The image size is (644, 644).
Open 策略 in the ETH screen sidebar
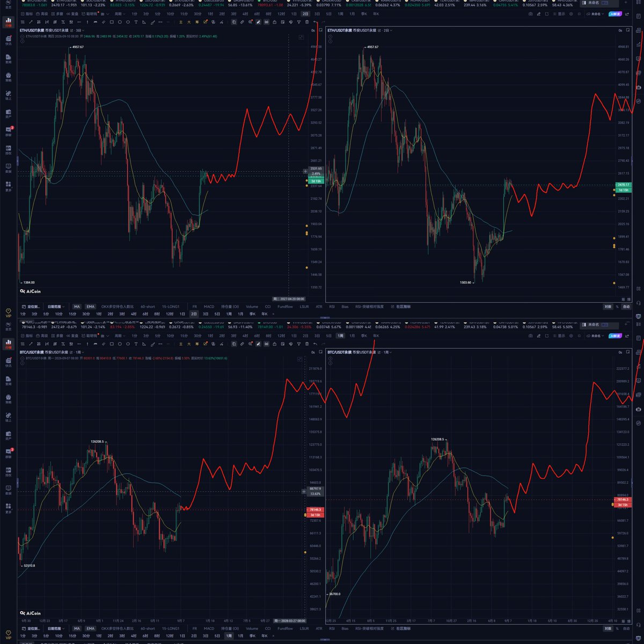pyautogui.click(x=9, y=77)
